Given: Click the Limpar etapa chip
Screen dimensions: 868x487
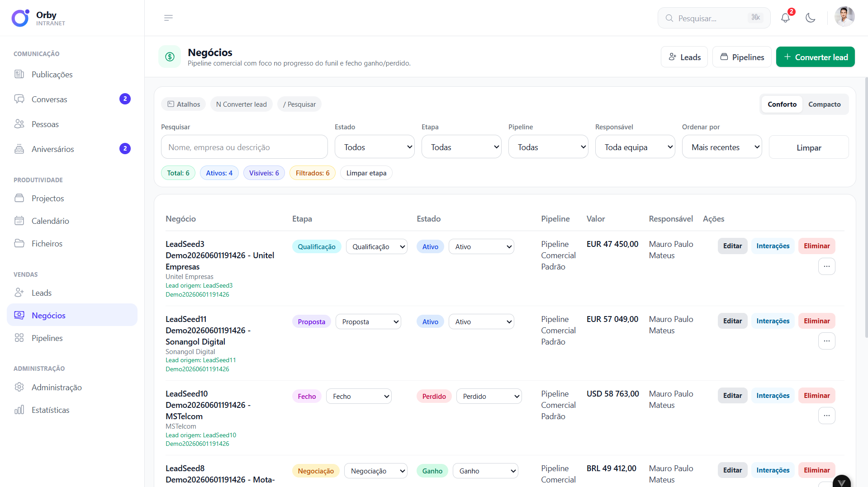Looking at the screenshot, I should coord(366,173).
